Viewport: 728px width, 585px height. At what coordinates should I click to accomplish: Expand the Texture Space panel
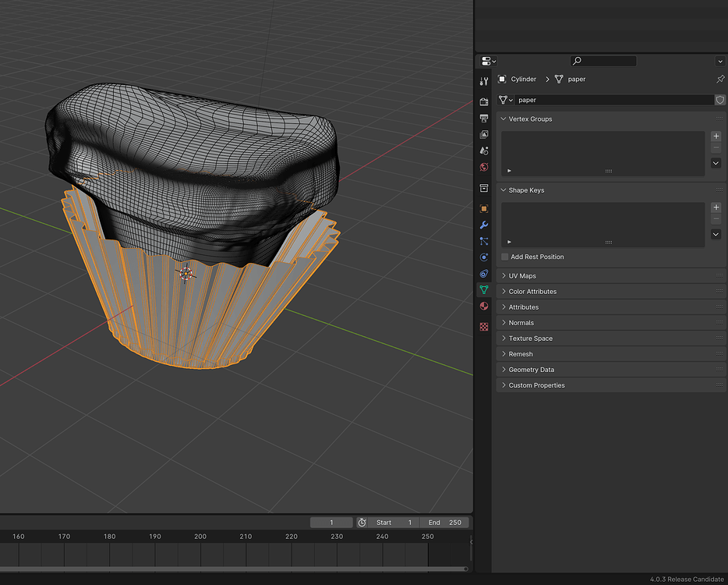point(504,339)
